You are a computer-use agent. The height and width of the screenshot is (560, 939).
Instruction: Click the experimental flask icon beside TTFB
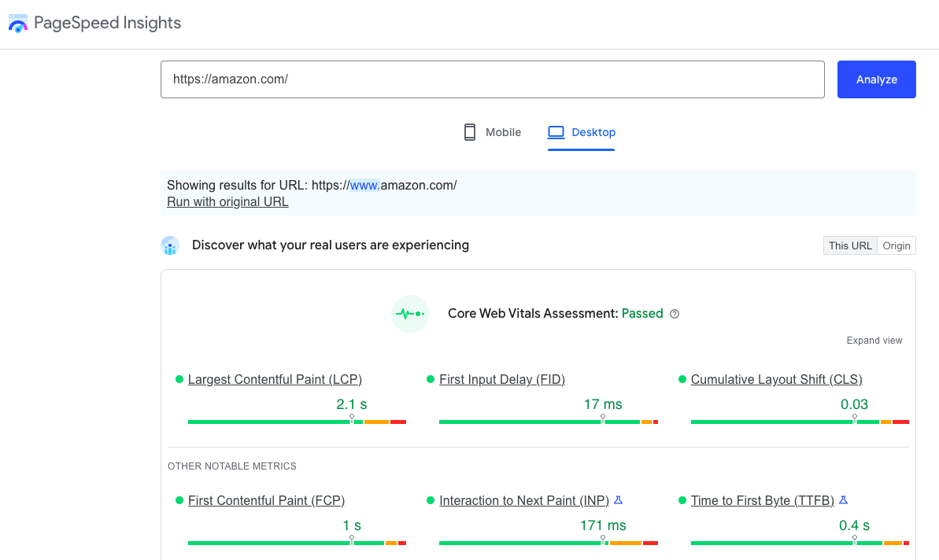tap(843, 499)
